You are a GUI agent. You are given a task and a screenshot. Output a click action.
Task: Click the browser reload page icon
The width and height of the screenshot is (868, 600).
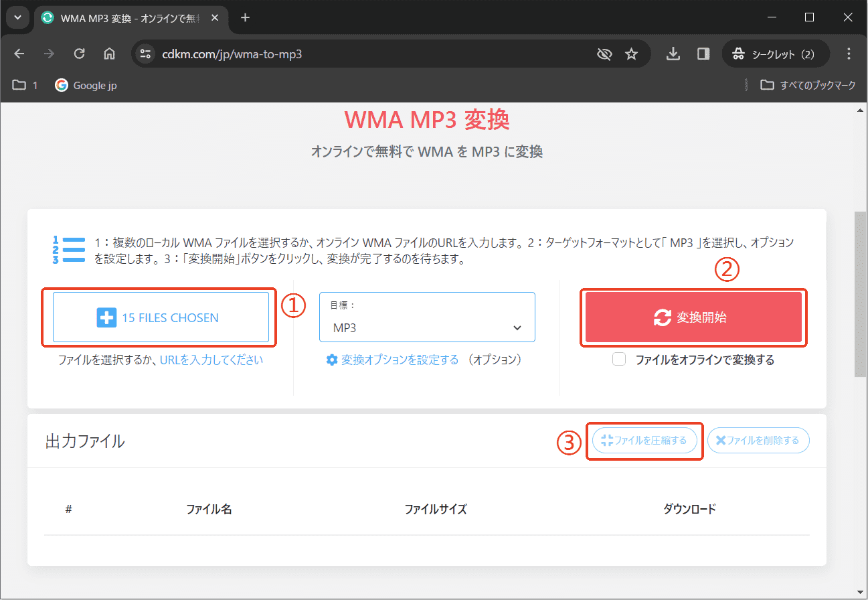click(x=79, y=54)
